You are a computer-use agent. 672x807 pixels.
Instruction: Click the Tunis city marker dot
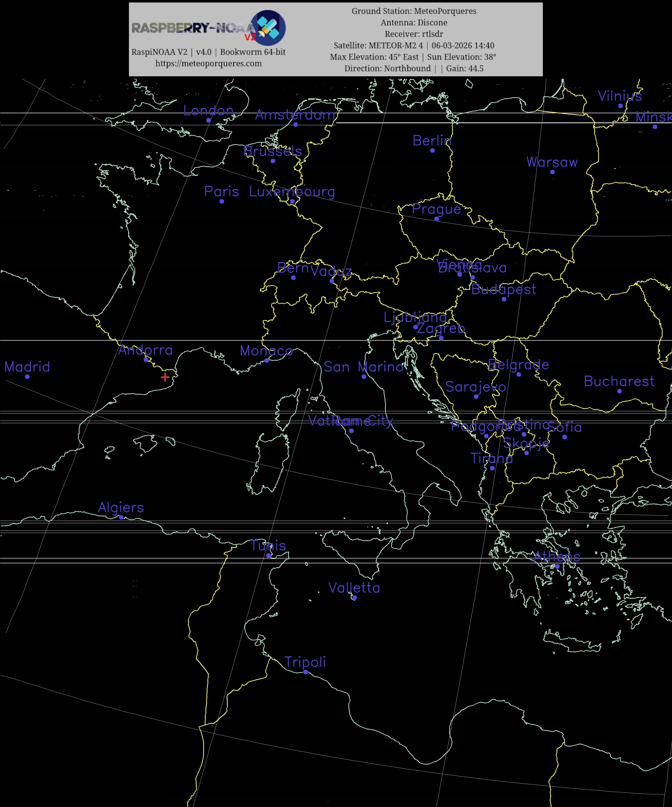pos(269,555)
